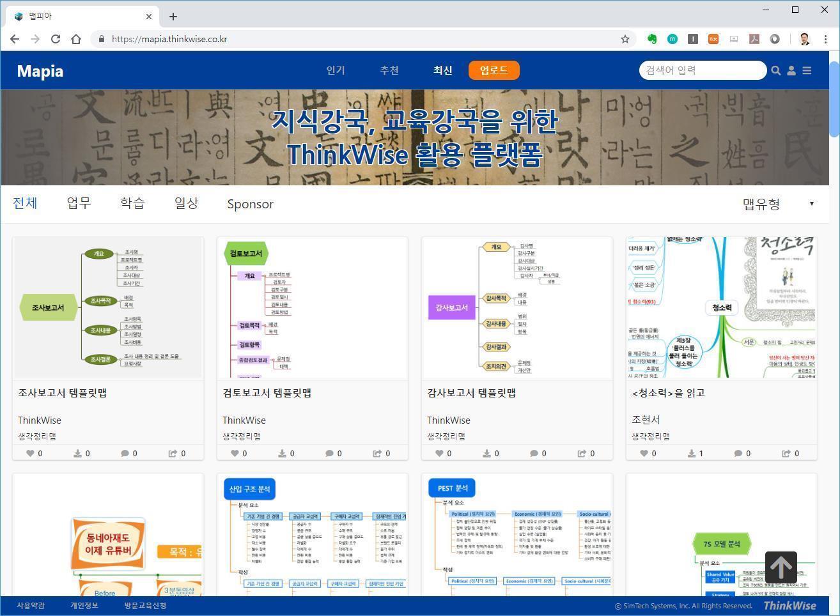Share the 검토보고서 템플릿맵 card

pyautogui.click(x=377, y=453)
